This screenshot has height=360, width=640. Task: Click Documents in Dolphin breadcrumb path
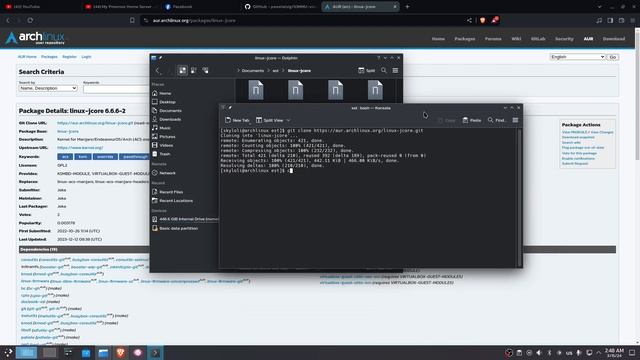[253, 71]
